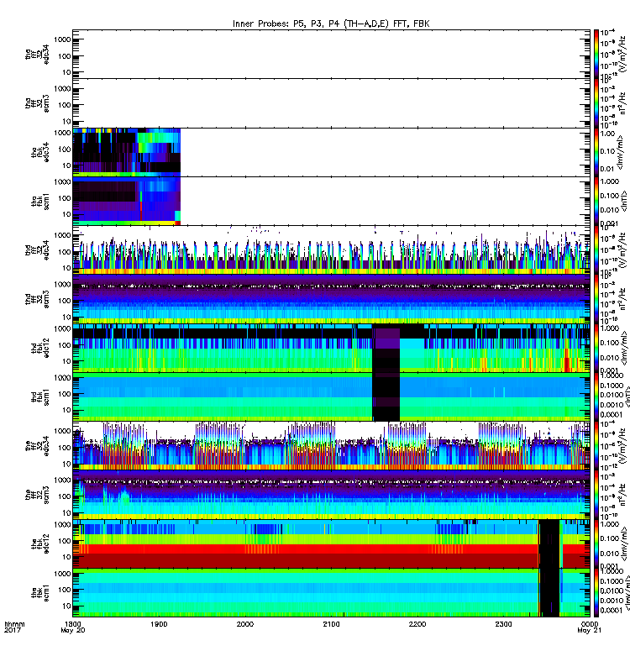Click the "thd fff 32 edc34" axis label

tap(37, 250)
